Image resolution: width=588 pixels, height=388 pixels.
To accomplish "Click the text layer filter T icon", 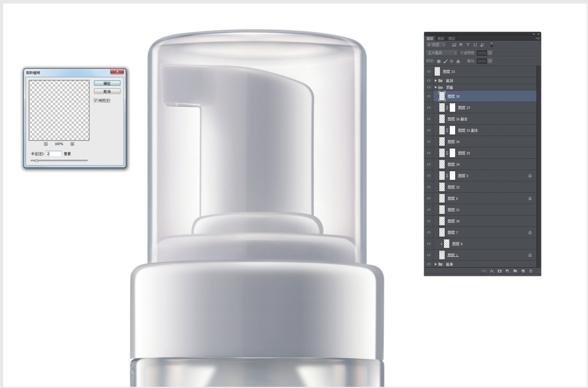I will pos(468,45).
